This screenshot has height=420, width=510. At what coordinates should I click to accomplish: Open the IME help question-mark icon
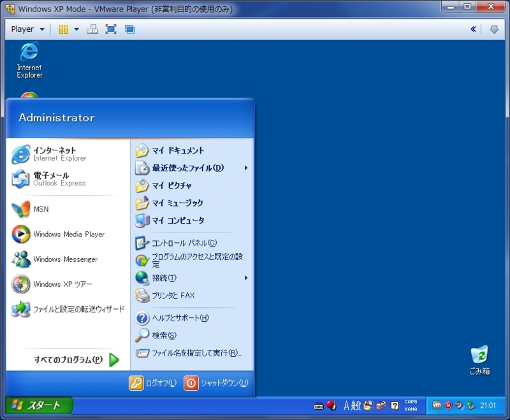tap(394, 407)
